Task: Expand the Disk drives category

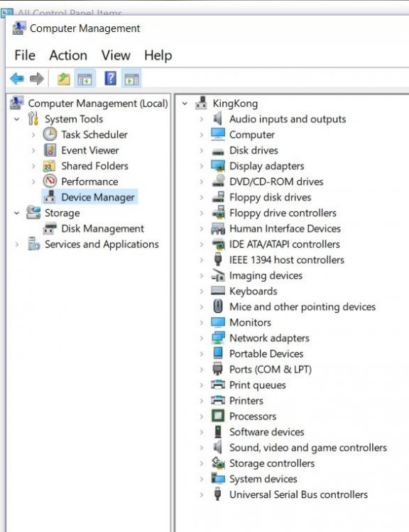Action: point(202,150)
